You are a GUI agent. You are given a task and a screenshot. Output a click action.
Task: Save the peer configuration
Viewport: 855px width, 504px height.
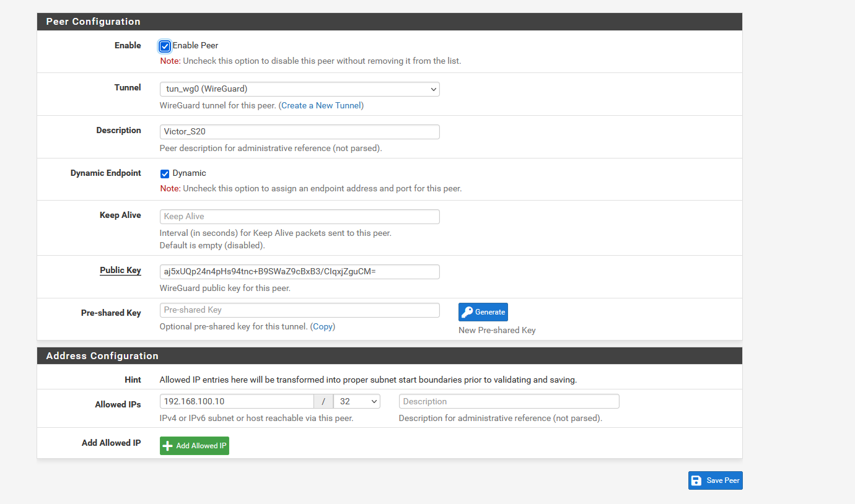click(x=716, y=480)
